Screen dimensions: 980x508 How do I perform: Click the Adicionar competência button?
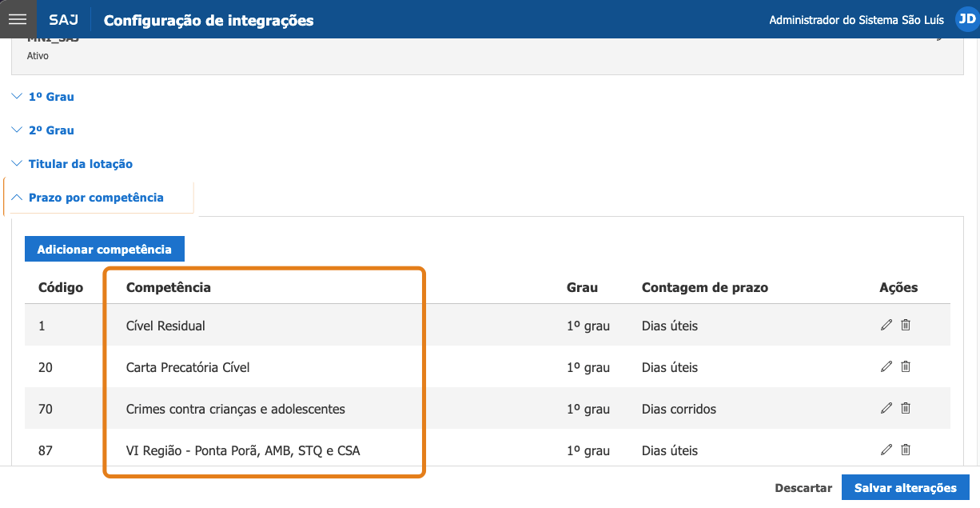104,249
